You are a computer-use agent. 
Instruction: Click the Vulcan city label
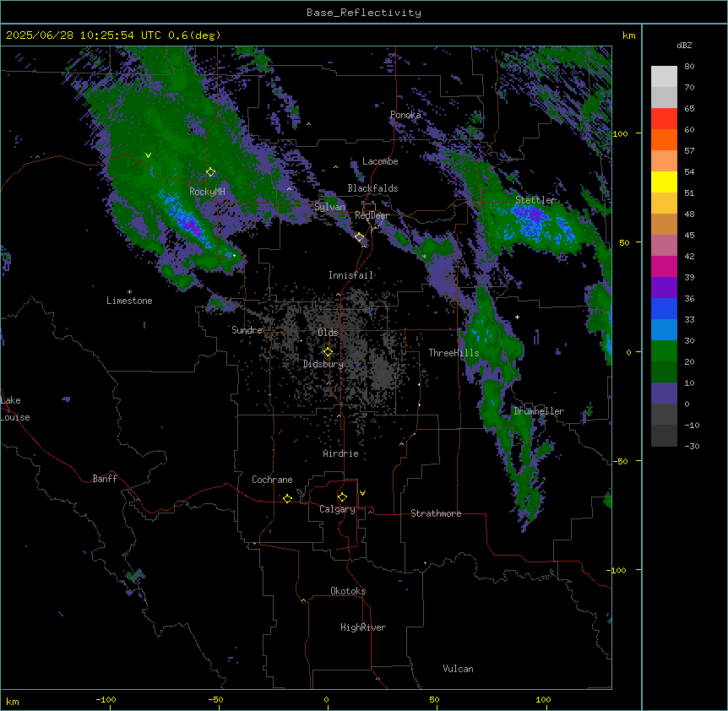coord(459,669)
